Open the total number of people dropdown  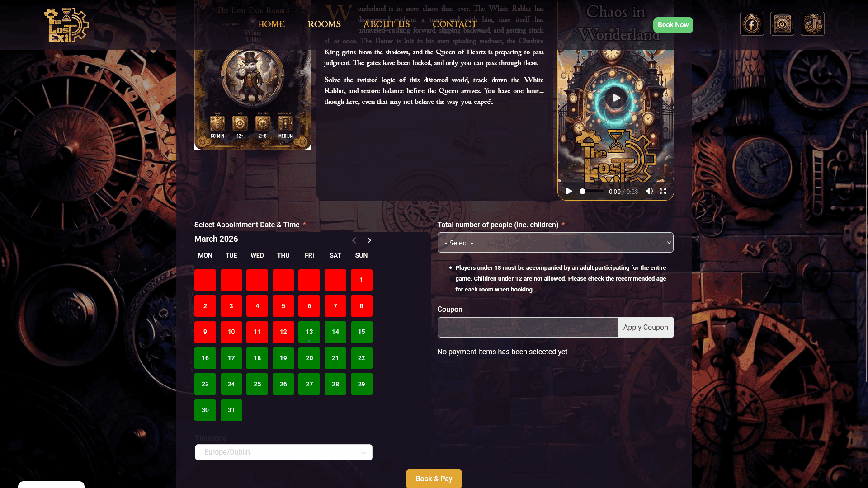(555, 243)
